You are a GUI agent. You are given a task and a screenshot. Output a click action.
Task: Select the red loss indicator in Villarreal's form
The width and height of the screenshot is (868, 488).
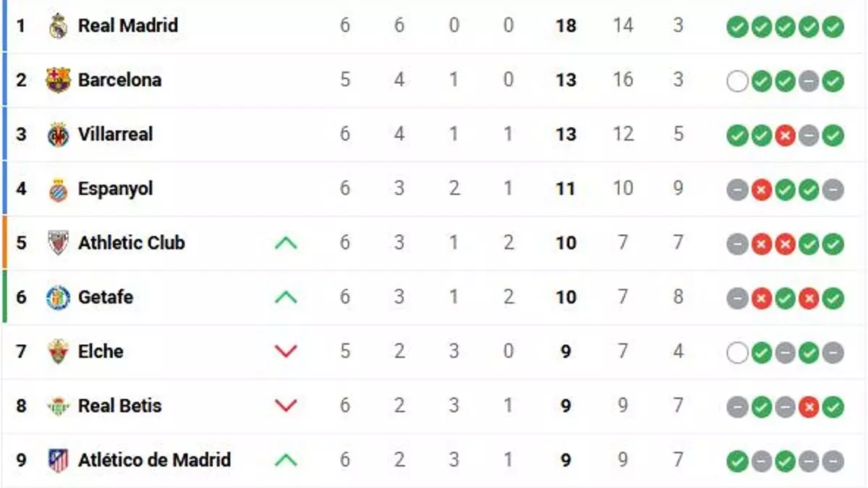point(784,134)
